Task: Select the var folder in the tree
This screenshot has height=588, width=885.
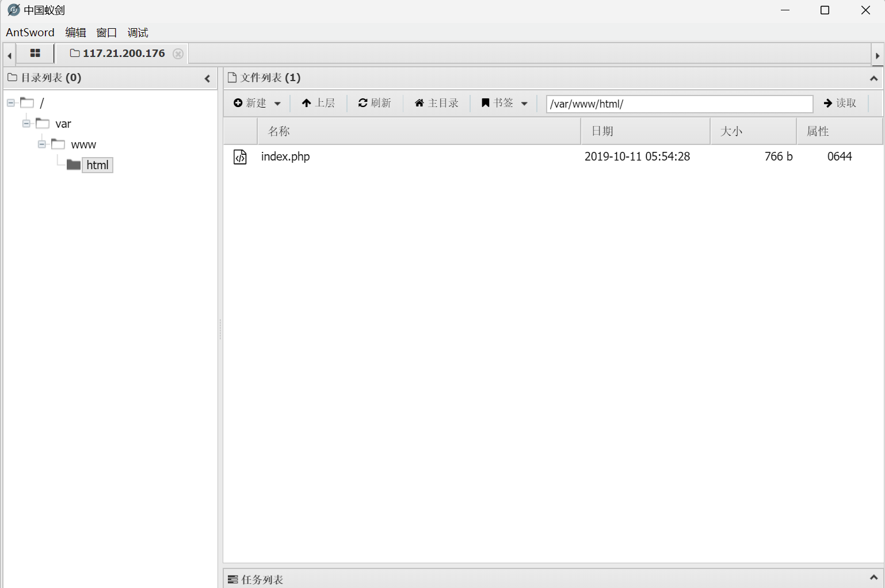Action: 63,124
